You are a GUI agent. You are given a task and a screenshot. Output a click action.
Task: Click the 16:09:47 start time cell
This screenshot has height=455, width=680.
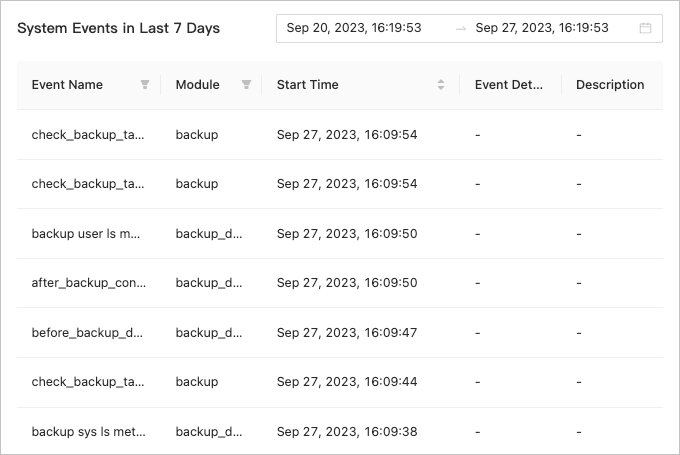click(x=347, y=333)
